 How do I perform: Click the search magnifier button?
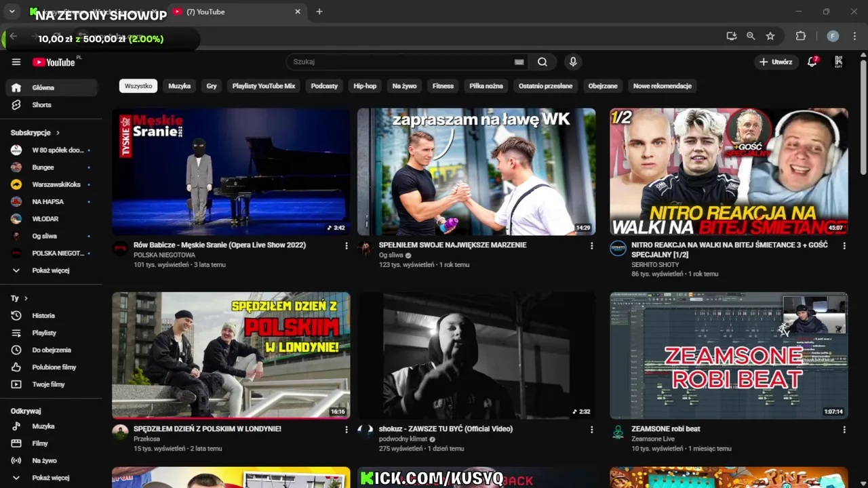pyautogui.click(x=542, y=62)
